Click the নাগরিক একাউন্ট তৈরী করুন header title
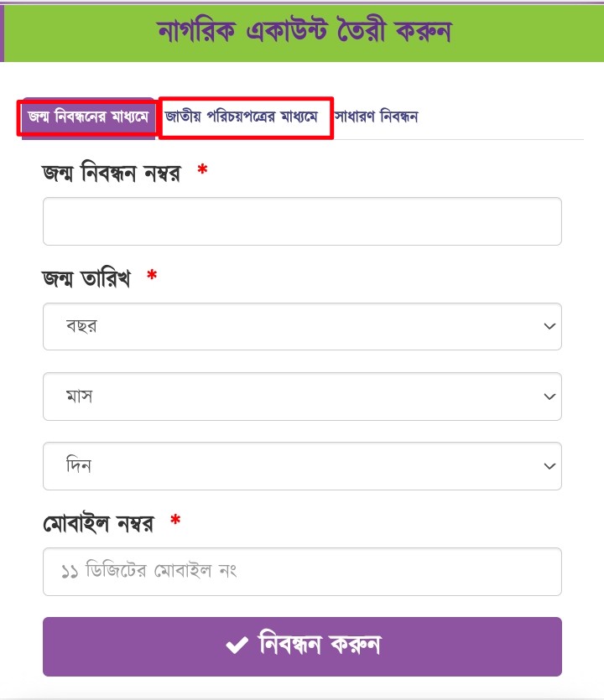 (304, 32)
